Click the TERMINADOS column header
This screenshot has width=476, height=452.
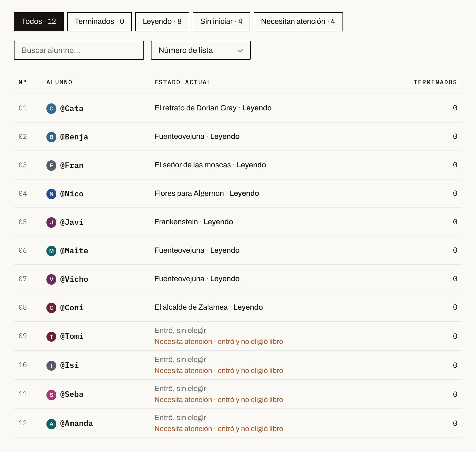[435, 82]
